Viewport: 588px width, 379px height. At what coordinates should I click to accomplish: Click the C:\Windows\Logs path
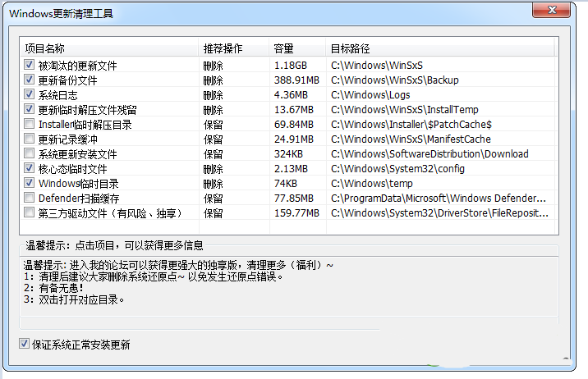click(370, 95)
